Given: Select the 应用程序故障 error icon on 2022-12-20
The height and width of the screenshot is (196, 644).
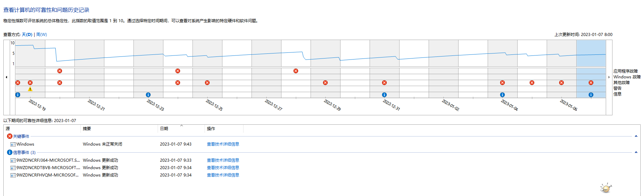Looking at the screenshot, I should tap(60, 71).
